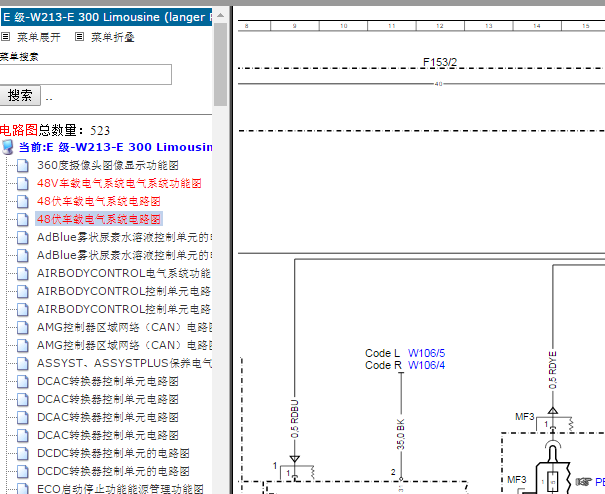Collapse menu with 菜单折叠 label
This screenshot has height=494, width=605.
pyautogui.click(x=113, y=37)
